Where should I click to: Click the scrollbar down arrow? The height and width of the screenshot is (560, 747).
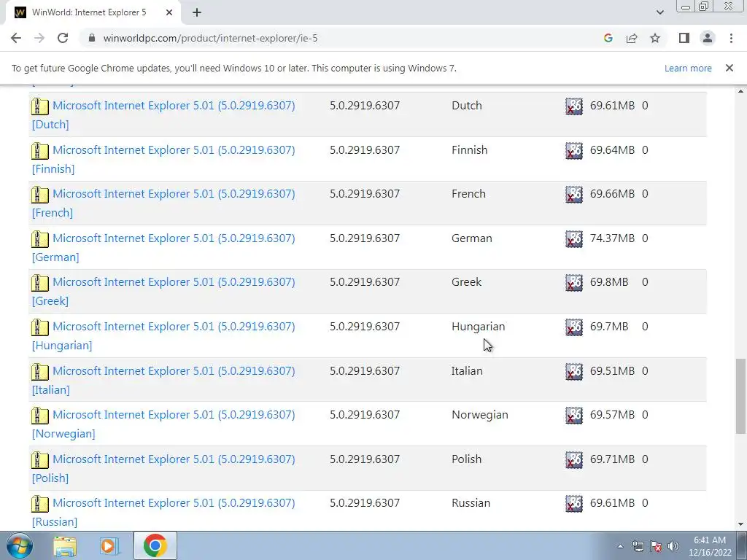(x=740, y=524)
